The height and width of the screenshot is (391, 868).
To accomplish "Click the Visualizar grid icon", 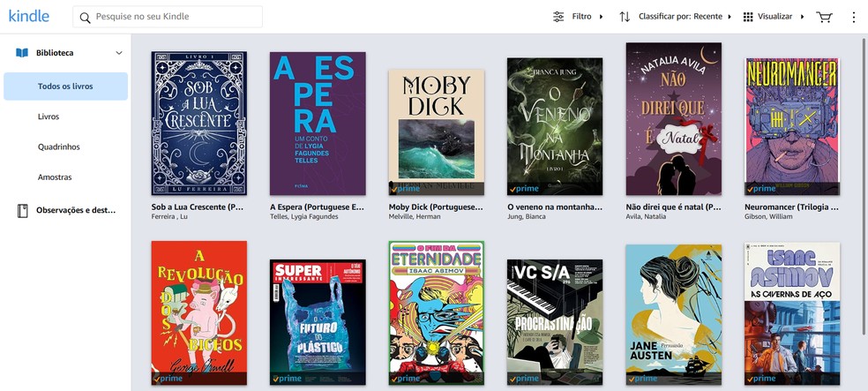I will [x=748, y=17].
